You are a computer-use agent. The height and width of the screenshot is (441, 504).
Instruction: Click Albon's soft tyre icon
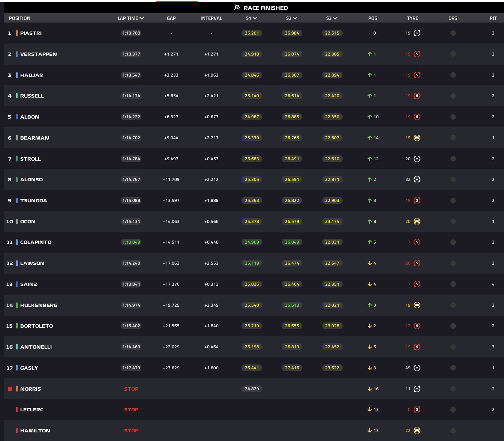click(417, 117)
